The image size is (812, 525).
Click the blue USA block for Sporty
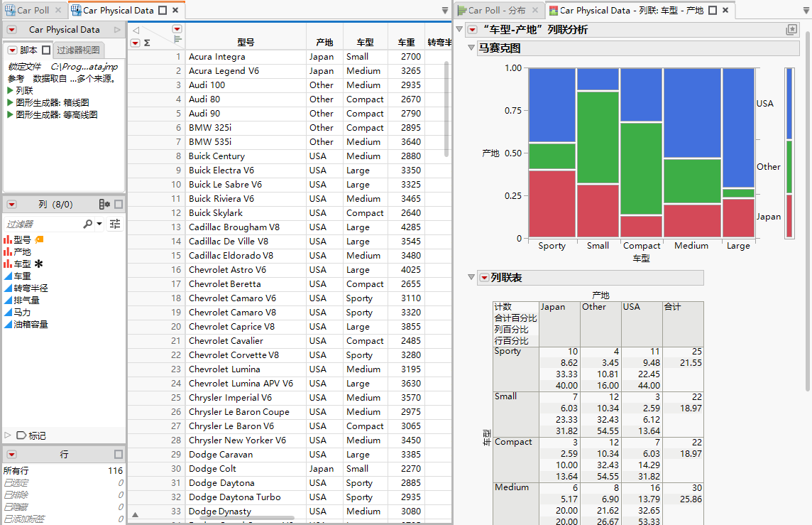pyautogui.click(x=552, y=105)
